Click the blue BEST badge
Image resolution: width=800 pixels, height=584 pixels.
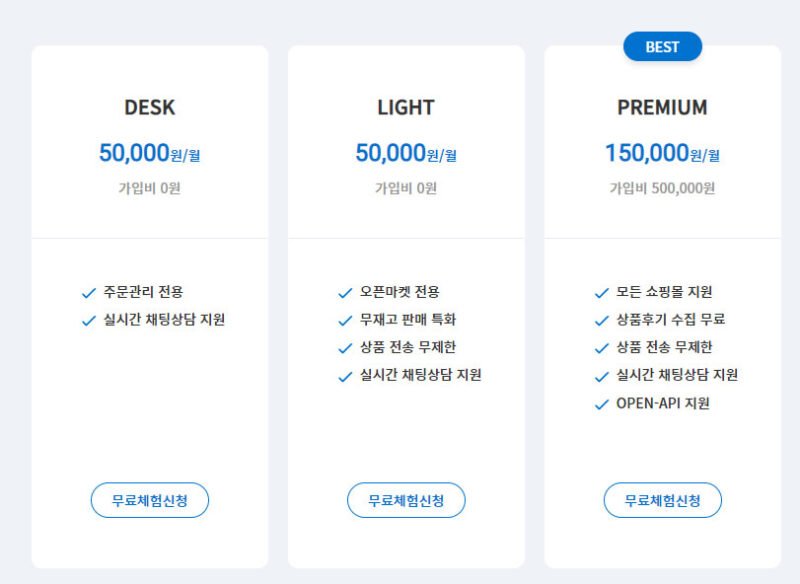662,47
